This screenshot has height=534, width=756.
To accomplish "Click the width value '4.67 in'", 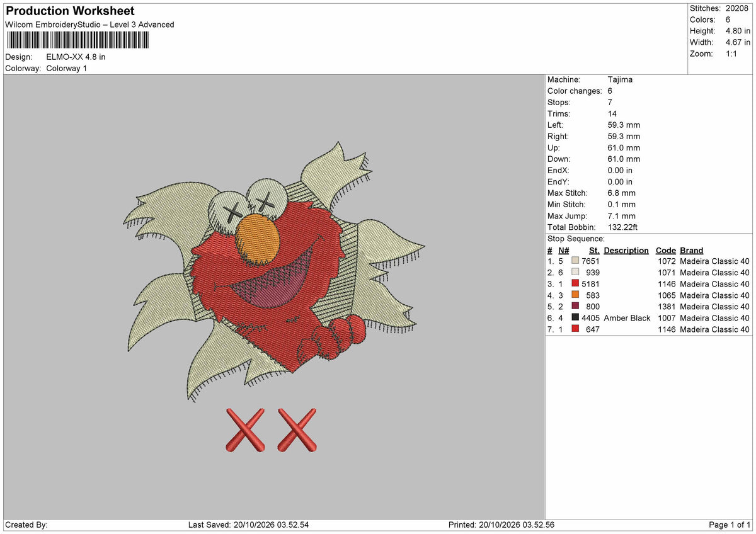I will coord(738,42).
